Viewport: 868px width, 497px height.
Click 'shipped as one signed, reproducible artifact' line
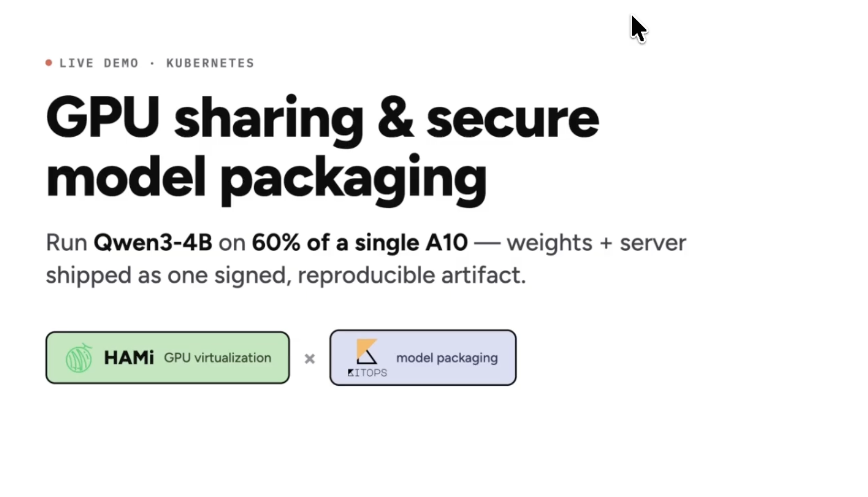tap(286, 275)
